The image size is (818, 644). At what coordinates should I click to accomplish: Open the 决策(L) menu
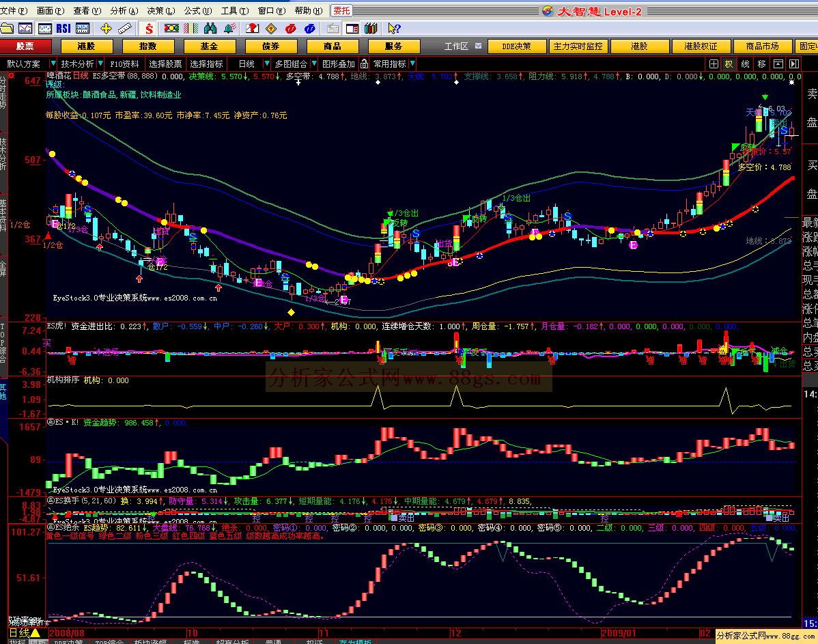click(160, 10)
